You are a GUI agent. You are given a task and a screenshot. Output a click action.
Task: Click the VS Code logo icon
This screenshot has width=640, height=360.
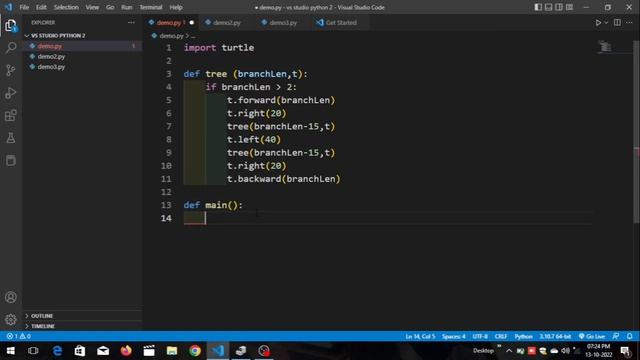[8, 7]
